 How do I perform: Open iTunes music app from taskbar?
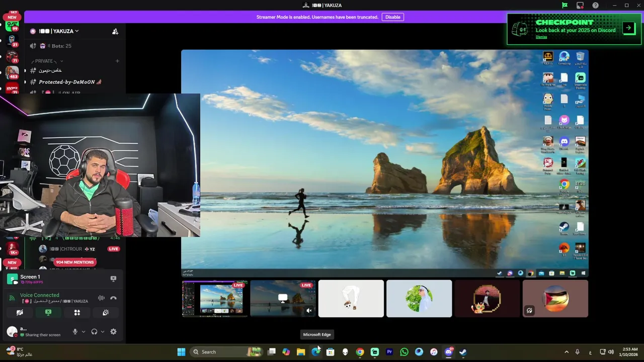(x=434, y=352)
